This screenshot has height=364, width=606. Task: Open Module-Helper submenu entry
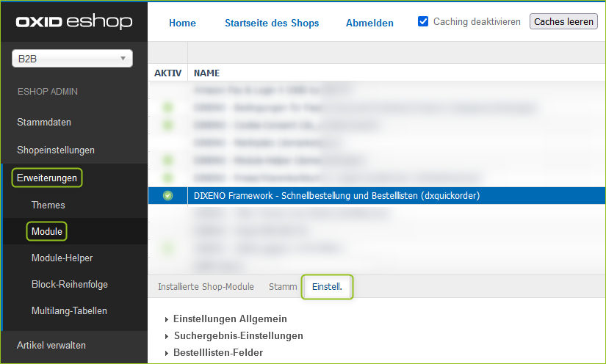click(x=62, y=258)
